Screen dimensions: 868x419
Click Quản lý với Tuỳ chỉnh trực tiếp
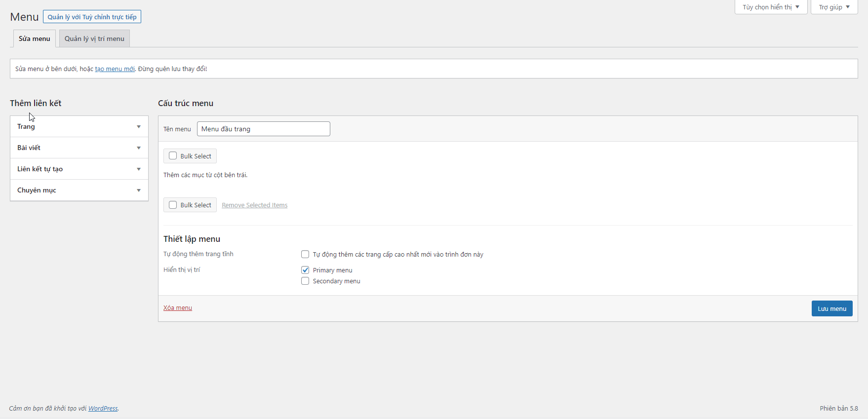92,17
